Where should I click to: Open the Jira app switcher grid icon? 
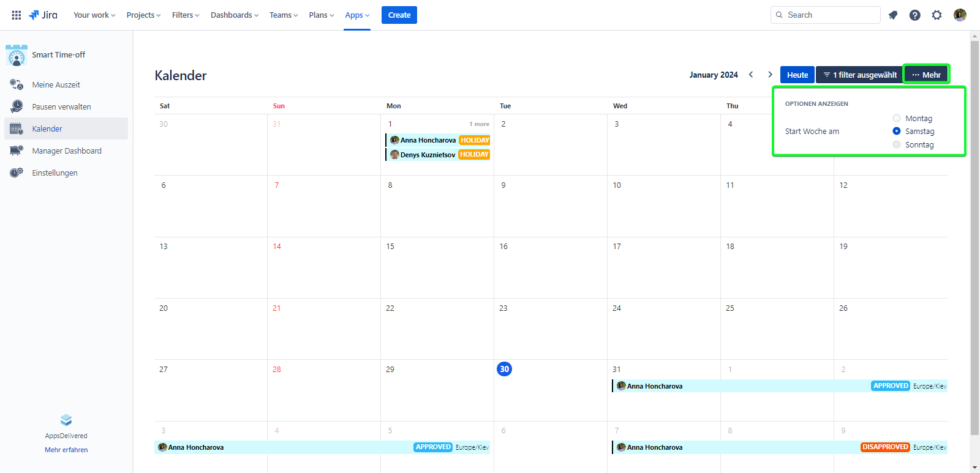pos(17,15)
